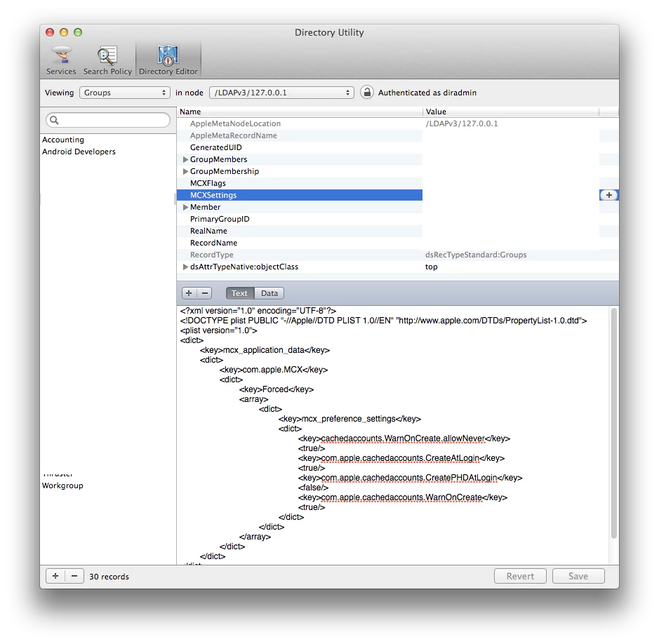659x644 pixels.
Task: Select the MCXSettings attribute row
Action: 398,195
